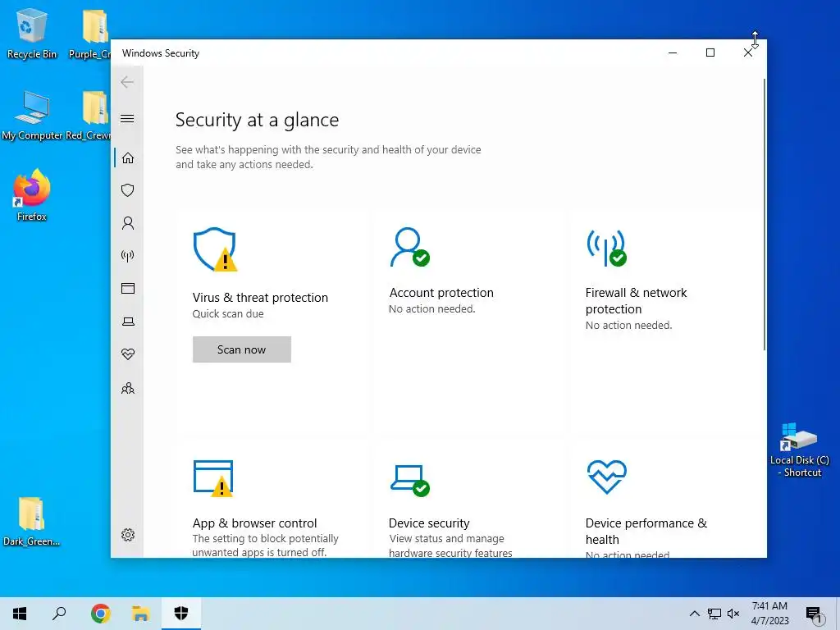Screen dimensions: 840x630
Task: Open Virus & threat protection shield in sidebar
Action: coord(127,190)
